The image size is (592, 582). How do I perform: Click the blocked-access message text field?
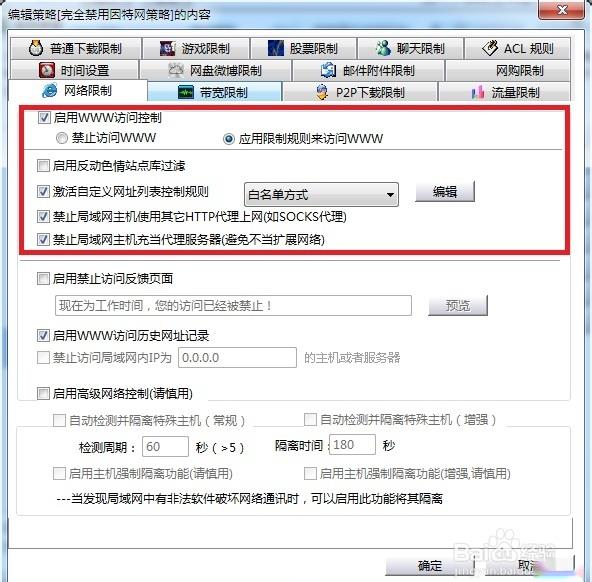coord(233,305)
